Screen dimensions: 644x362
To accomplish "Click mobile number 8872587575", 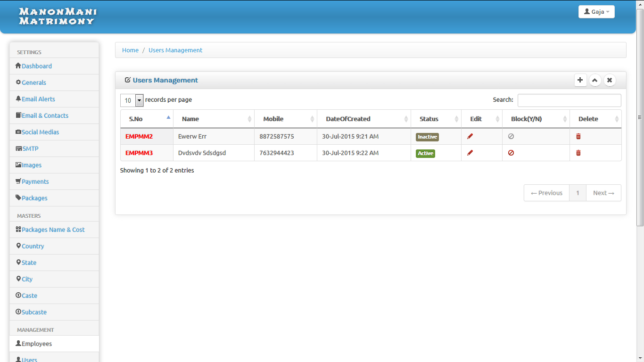I will coord(277,136).
